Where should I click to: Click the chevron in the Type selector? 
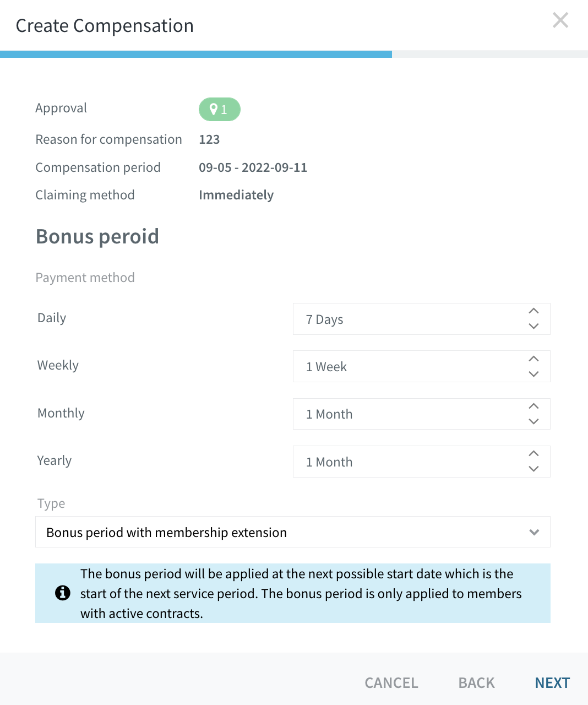[534, 533]
